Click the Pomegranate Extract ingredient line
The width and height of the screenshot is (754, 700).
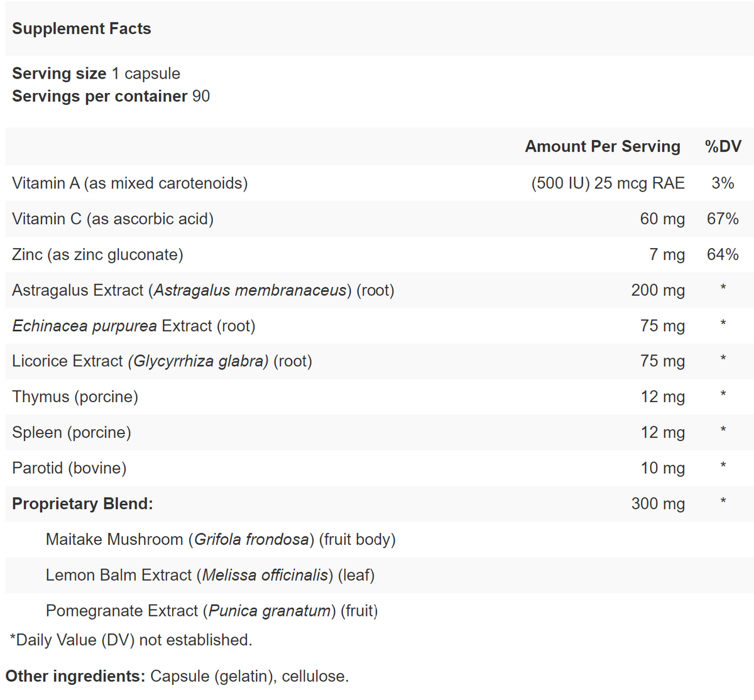pyautogui.click(x=212, y=611)
